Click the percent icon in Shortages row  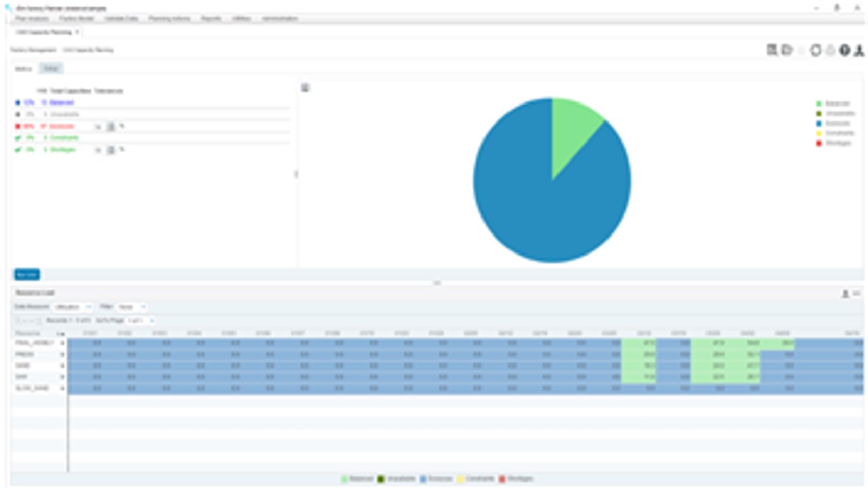(122, 149)
